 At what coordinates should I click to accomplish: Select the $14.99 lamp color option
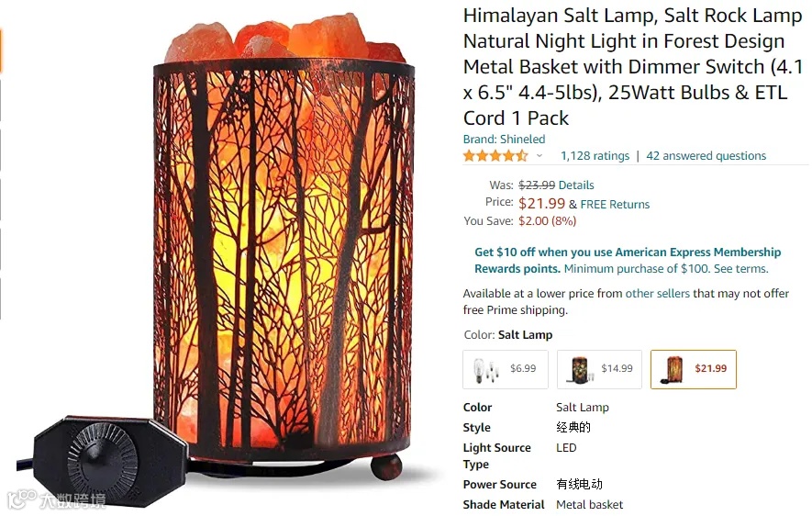(599, 369)
